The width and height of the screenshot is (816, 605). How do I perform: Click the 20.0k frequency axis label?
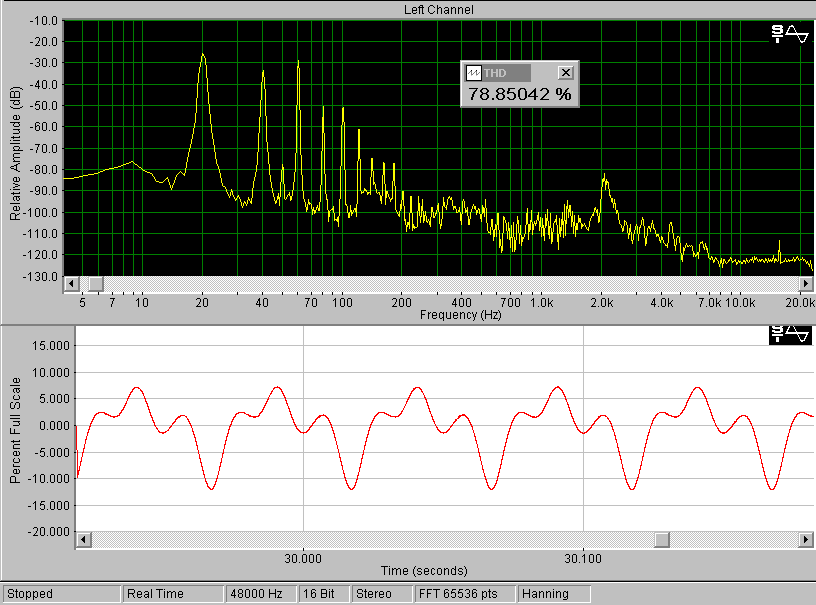pyautogui.click(x=800, y=303)
